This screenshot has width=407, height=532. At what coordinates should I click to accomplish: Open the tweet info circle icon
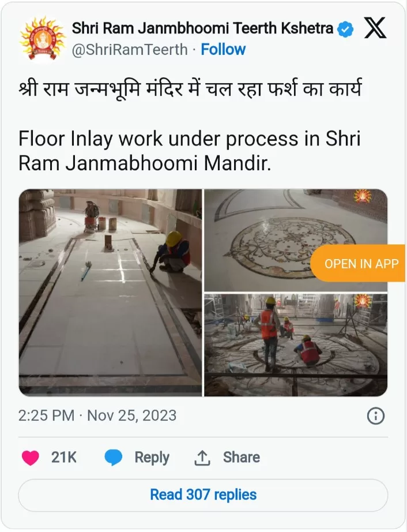pyautogui.click(x=376, y=415)
